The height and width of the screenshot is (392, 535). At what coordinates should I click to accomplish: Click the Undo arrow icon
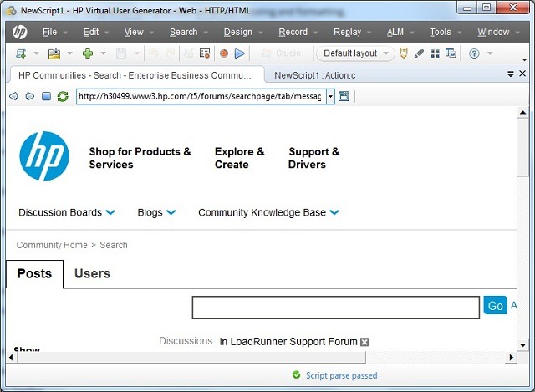154,53
